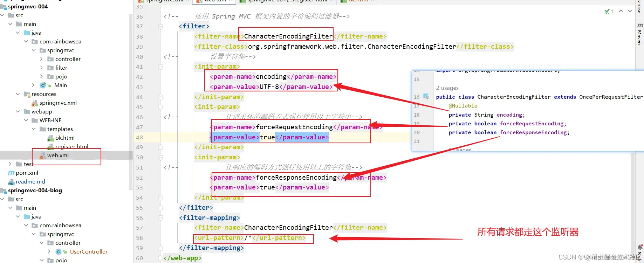Click UTF-8 param value text
644x263 pixels.
point(269,87)
